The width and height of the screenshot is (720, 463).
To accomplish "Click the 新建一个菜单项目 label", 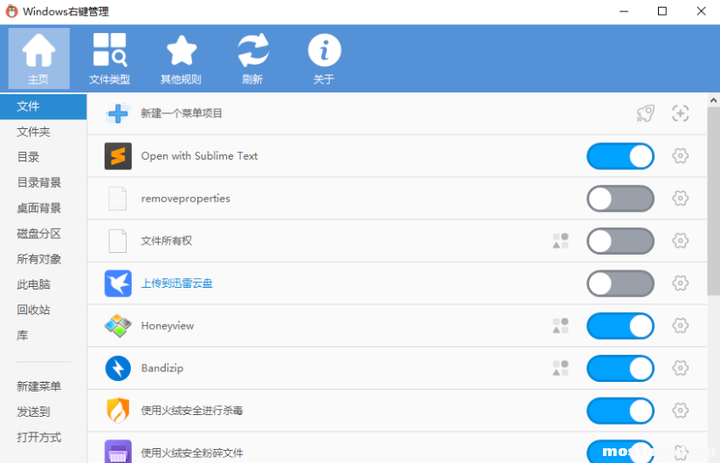I will point(181,113).
